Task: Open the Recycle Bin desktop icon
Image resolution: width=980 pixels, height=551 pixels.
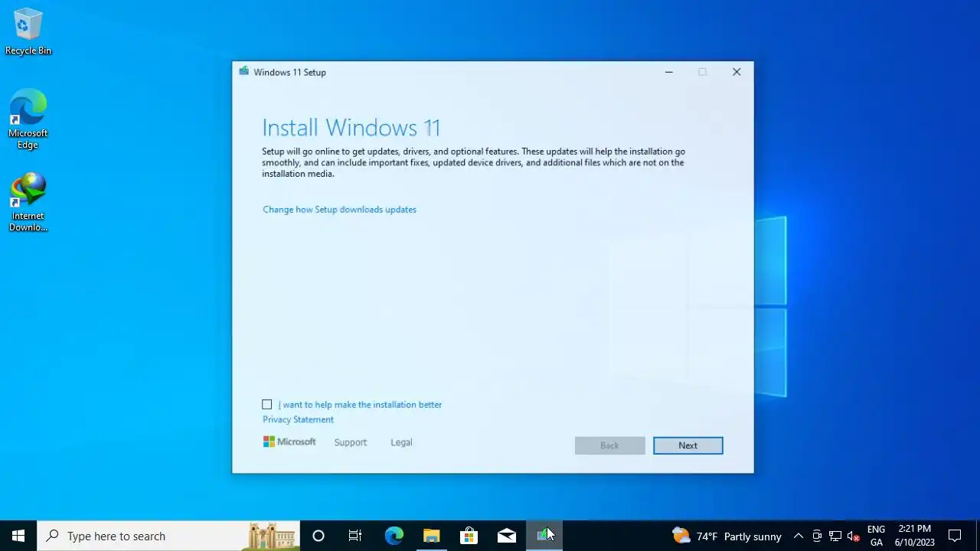Action: click(28, 31)
